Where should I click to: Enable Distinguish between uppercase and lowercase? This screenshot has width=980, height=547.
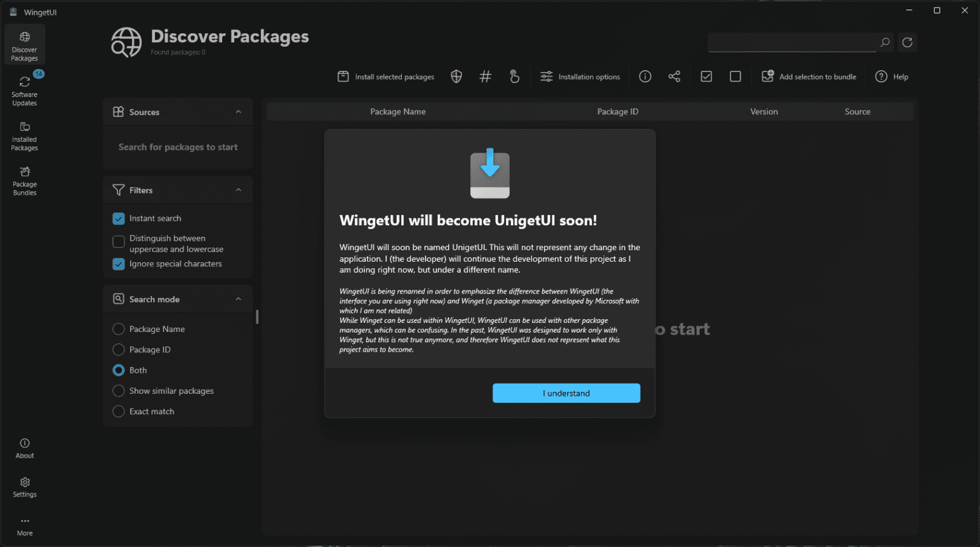point(118,242)
